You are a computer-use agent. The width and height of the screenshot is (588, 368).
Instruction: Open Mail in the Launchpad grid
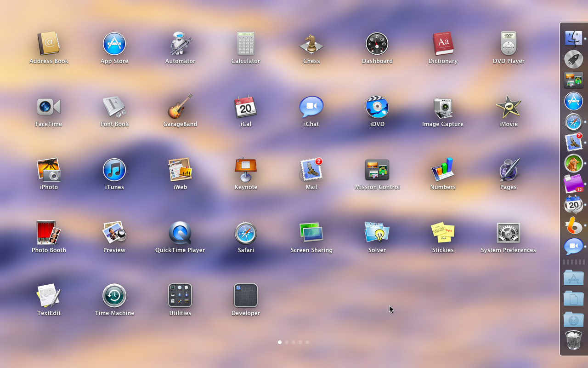point(311,170)
